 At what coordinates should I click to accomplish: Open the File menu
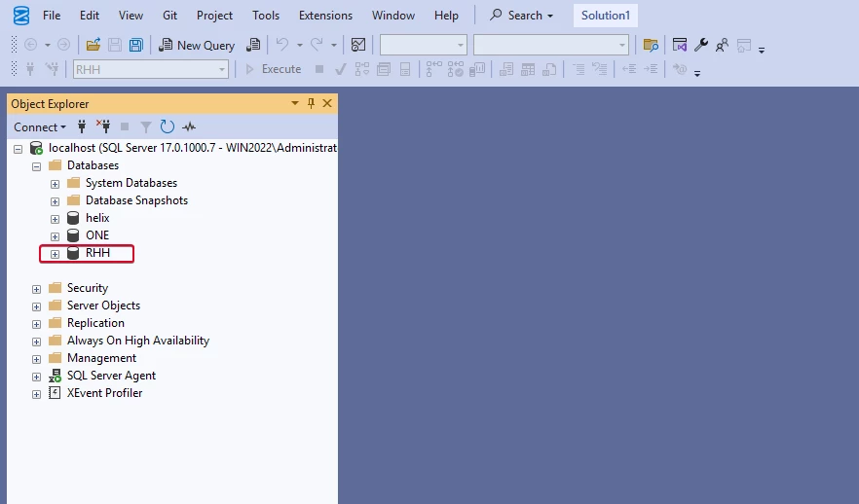(x=52, y=16)
